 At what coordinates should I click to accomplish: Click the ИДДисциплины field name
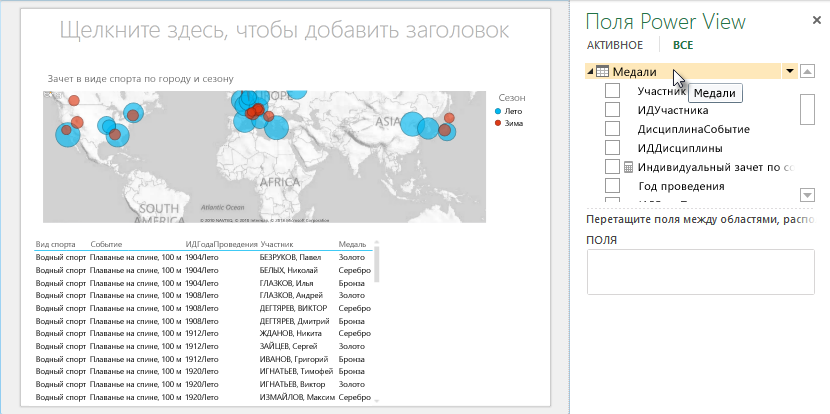pos(680,149)
